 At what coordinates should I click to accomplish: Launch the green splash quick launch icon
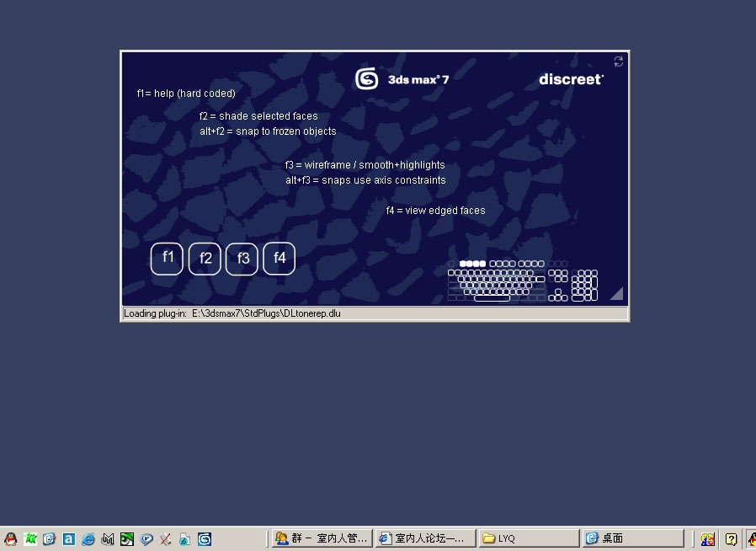(x=30, y=538)
